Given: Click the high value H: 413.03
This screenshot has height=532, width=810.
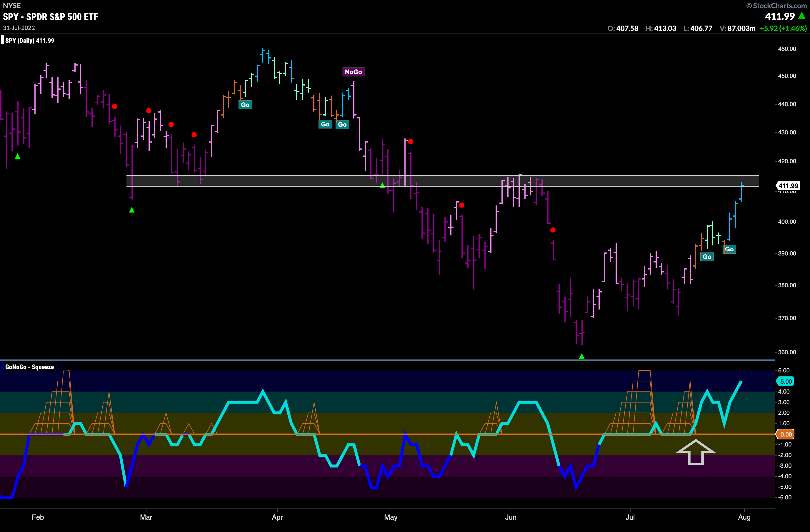Looking at the screenshot, I should pos(661,28).
